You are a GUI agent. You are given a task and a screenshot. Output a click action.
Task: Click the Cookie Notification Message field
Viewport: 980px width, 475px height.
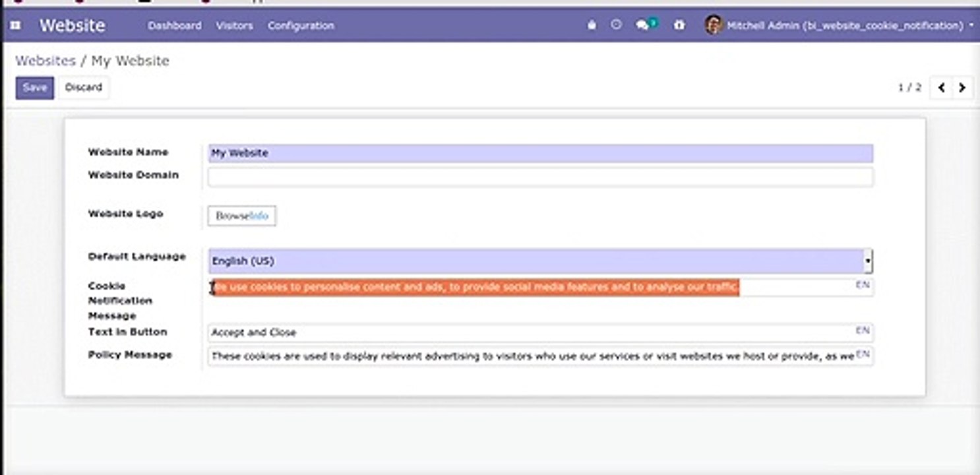541,287
